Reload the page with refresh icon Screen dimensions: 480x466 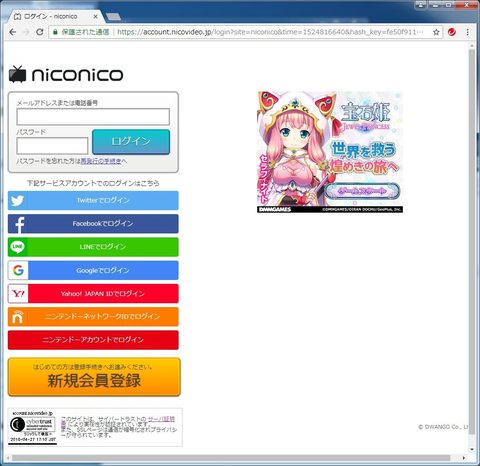tap(40, 32)
